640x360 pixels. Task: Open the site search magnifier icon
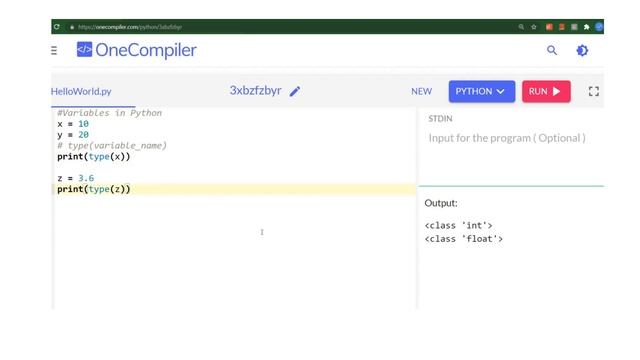(552, 50)
